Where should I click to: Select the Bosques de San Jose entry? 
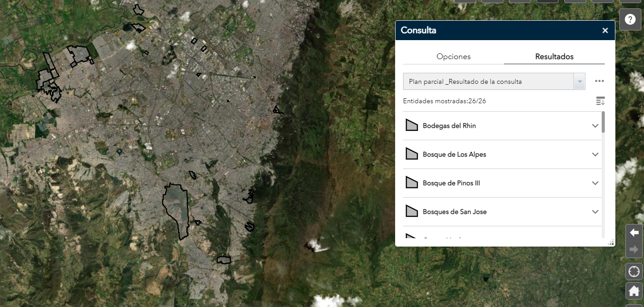tap(454, 212)
